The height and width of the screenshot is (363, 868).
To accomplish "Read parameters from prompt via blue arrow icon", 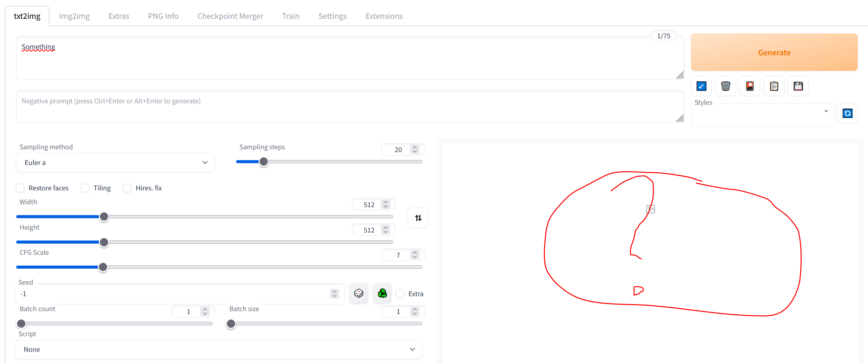I will click(x=701, y=86).
